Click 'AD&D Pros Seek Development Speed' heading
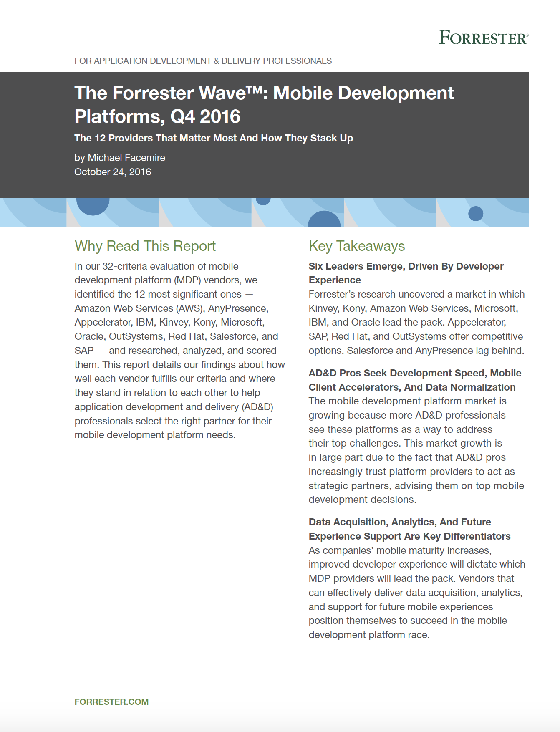560x732 pixels. coord(415,373)
